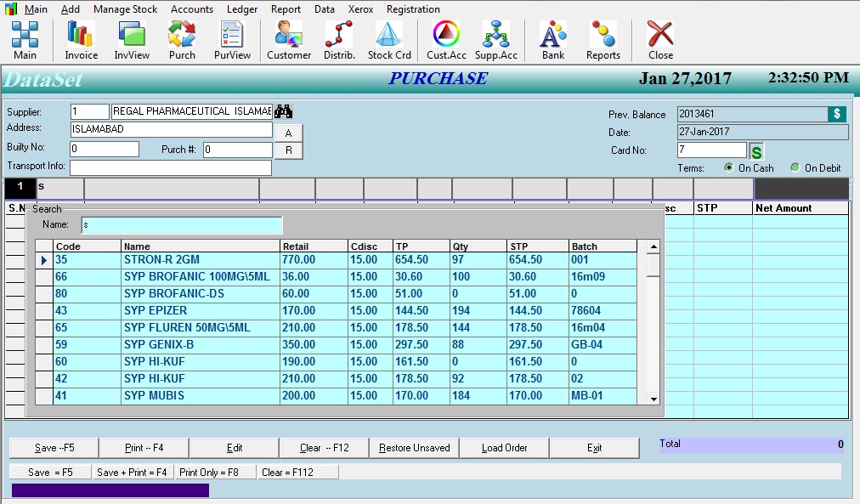Screen dimensions: 860x504
Task: Open the Main toolbar icon
Action: coord(25,40)
